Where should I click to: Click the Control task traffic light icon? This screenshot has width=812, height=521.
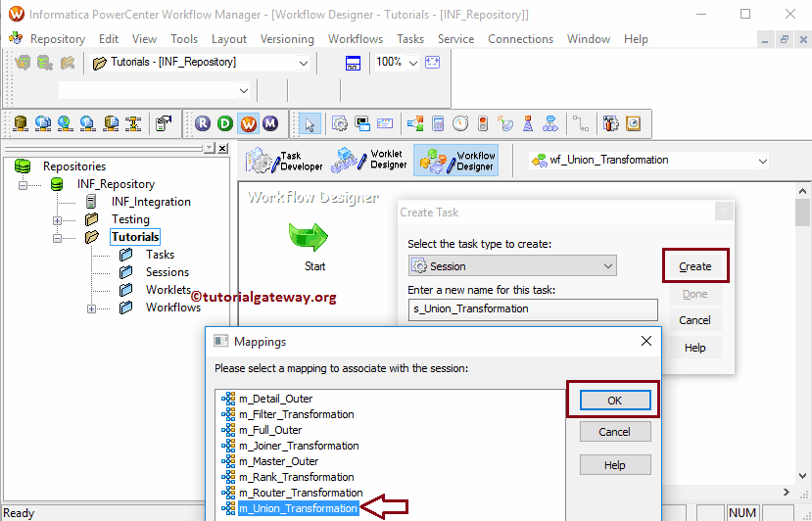pyautogui.click(x=483, y=123)
